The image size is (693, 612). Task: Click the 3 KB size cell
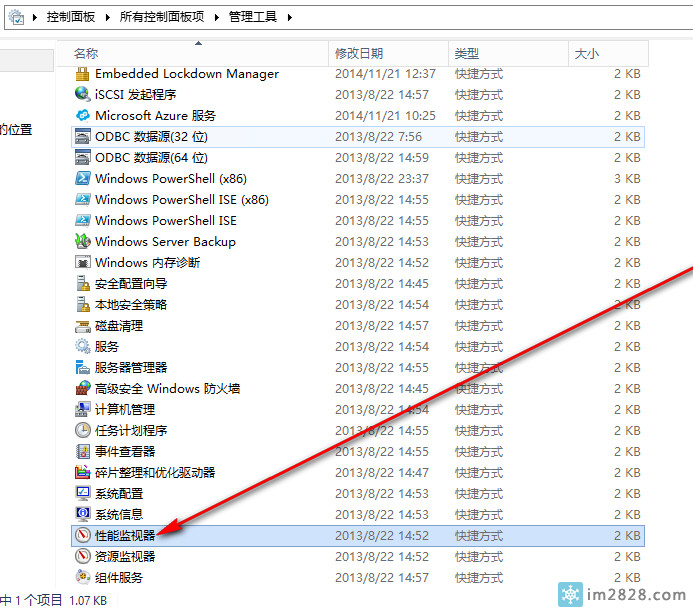click(x=627, y=179)
